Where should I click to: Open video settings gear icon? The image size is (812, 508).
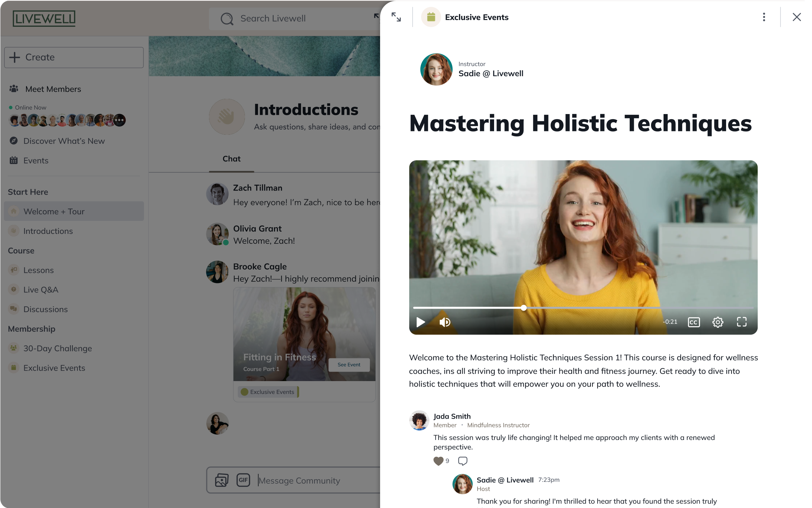[718, 322]
